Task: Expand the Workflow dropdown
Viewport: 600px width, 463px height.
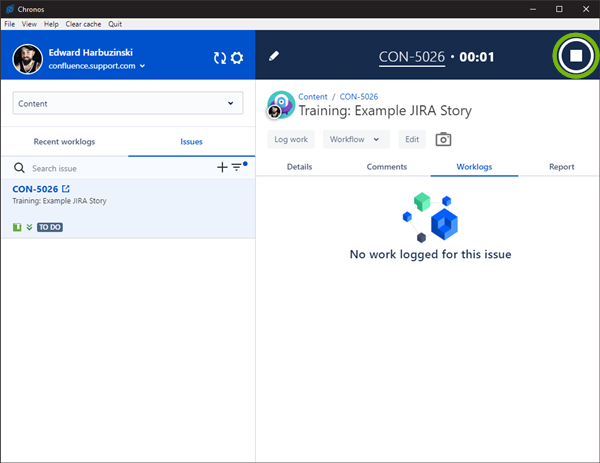Action: 356,139
